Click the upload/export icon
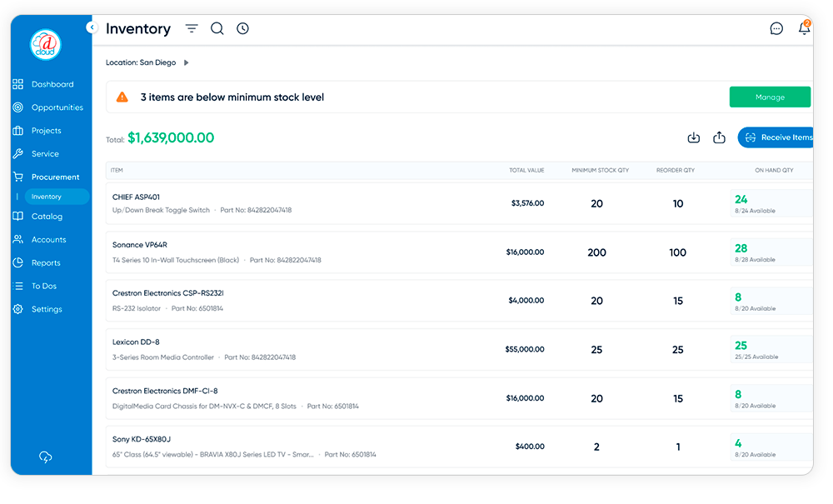This screenshot has width=833, height=504. [x=719, y=137]
